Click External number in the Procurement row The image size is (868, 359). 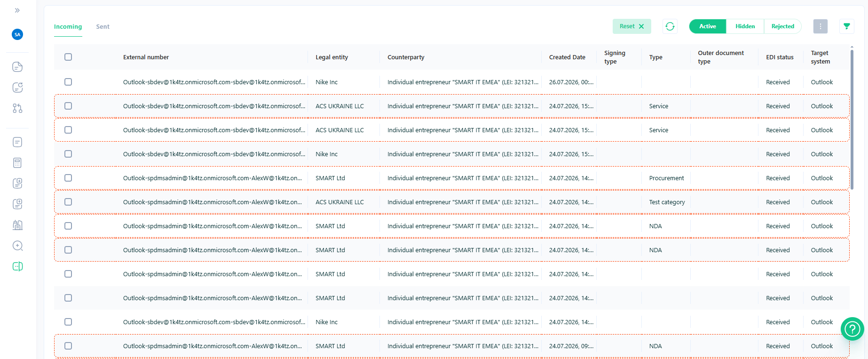tap(213, 178)
